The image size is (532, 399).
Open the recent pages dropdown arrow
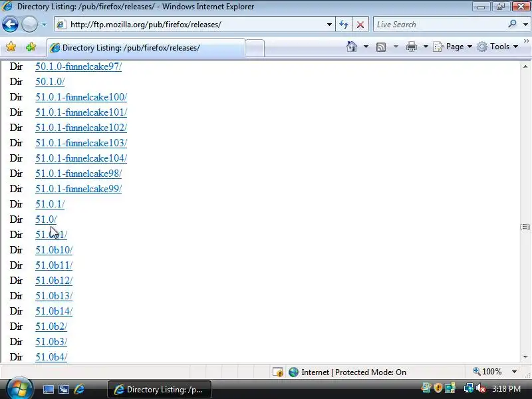(44, 25)
